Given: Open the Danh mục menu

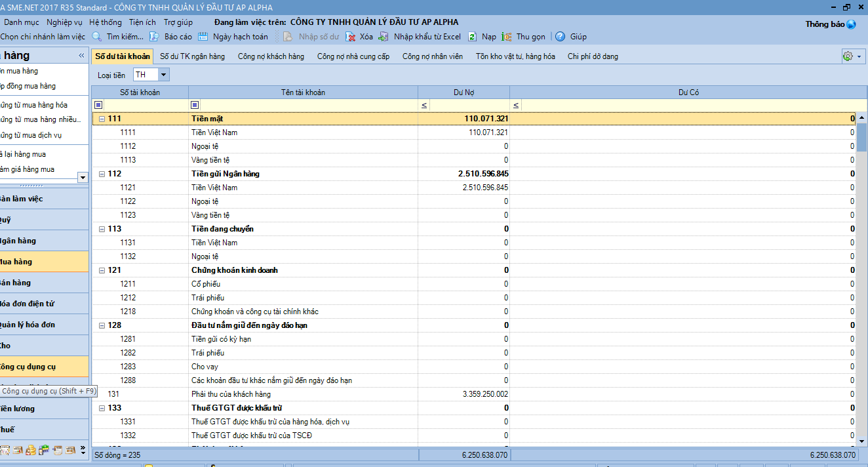Looking at the screenshot, I should point(22,22).
